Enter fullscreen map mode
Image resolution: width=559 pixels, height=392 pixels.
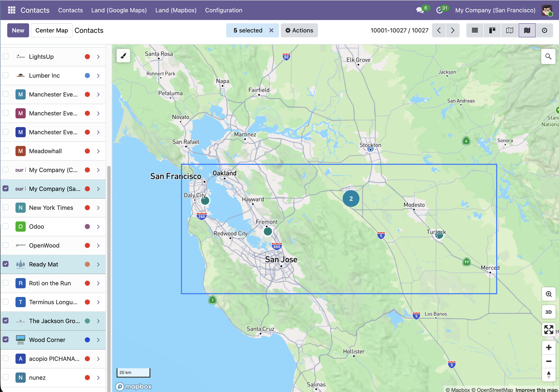(x=549, y=329)
